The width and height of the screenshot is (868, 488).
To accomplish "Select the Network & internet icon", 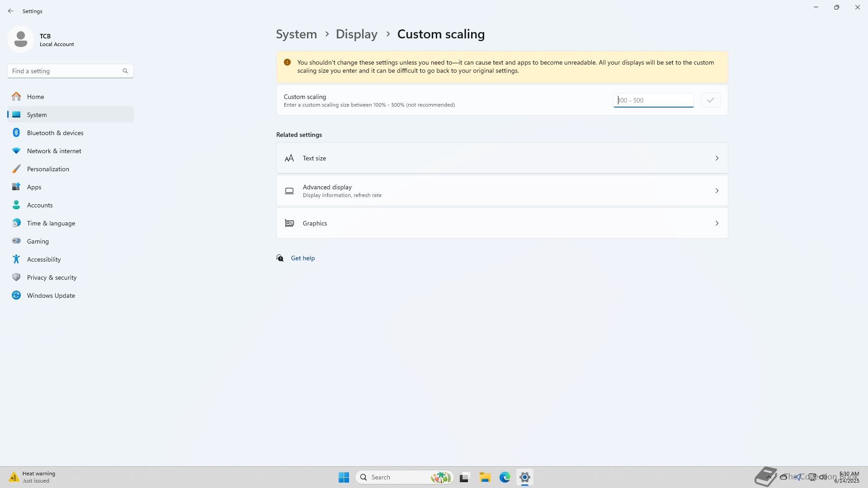I will click(x=16, y=151).
